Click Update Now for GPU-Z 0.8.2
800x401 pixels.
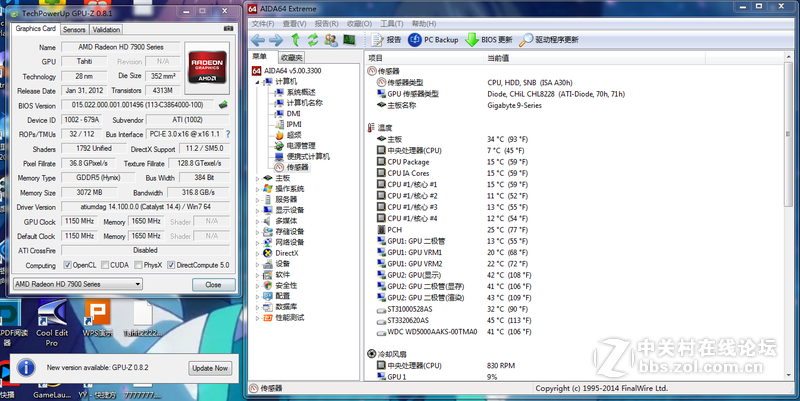click(x=210, y=368)
